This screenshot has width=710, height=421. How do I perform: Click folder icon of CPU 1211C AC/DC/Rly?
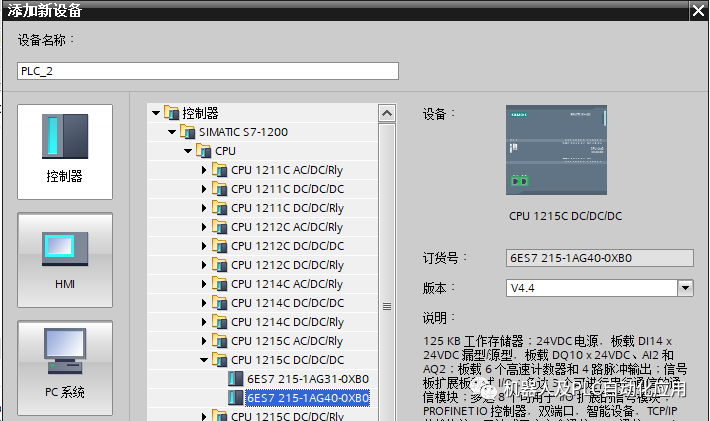click(x=220, y=170)
